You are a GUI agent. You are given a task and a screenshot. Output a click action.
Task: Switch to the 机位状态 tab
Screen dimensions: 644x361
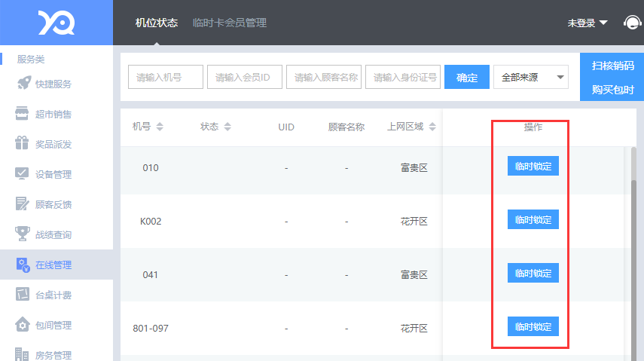point(157,23)
